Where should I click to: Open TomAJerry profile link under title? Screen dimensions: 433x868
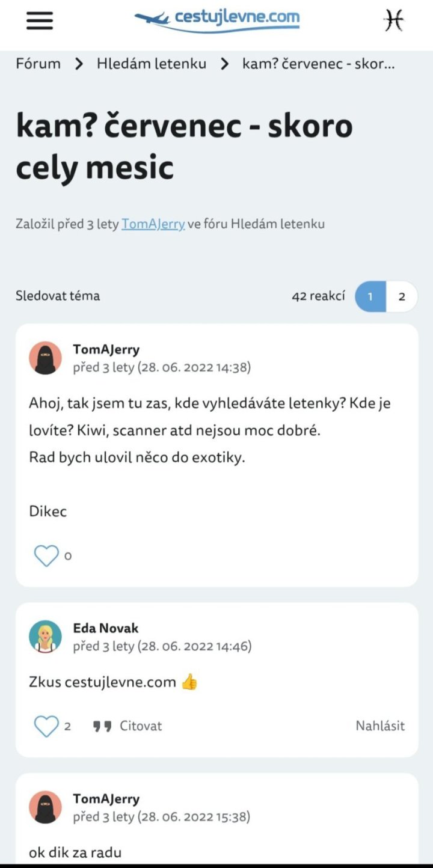[x=153, y=224]
